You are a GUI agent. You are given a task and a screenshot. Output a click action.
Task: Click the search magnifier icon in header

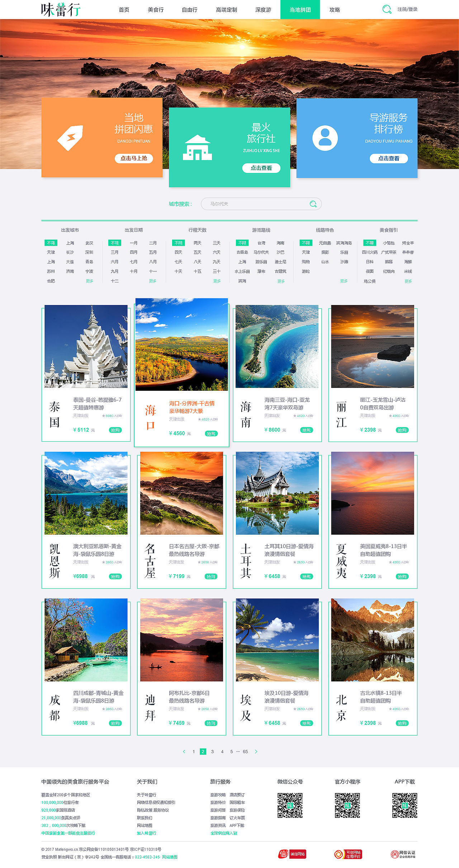click(x=387, y=9)
